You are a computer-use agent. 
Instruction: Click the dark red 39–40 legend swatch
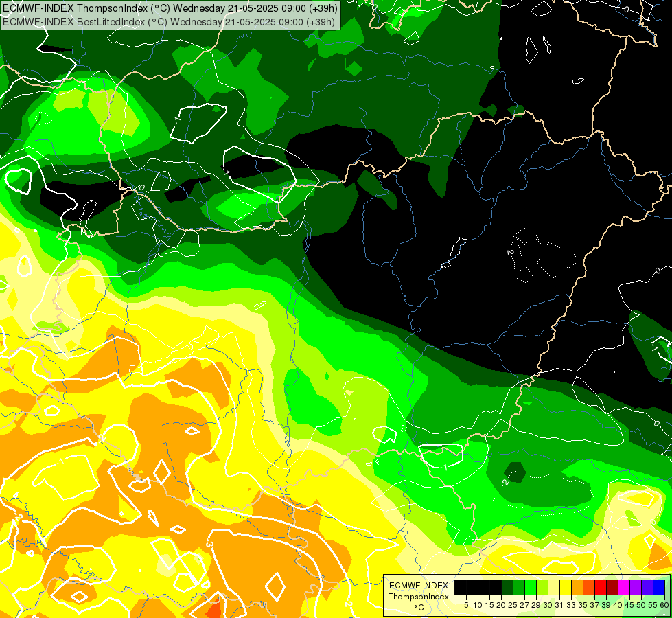(612, 587)
